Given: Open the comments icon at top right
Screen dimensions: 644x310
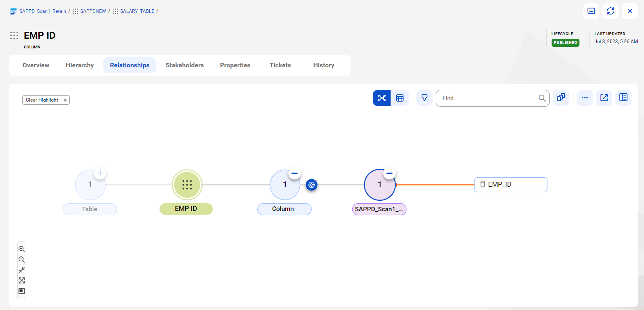Looking at the screenshot, I should tap(591, 11).
